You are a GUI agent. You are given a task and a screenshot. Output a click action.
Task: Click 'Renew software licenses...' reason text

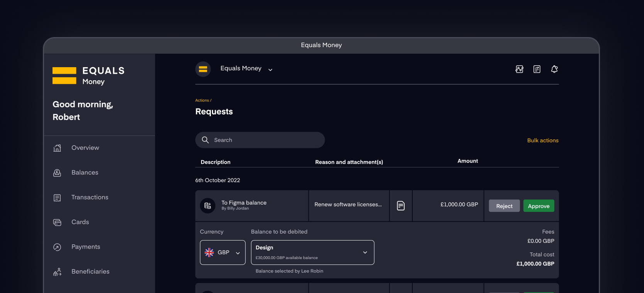348,205
